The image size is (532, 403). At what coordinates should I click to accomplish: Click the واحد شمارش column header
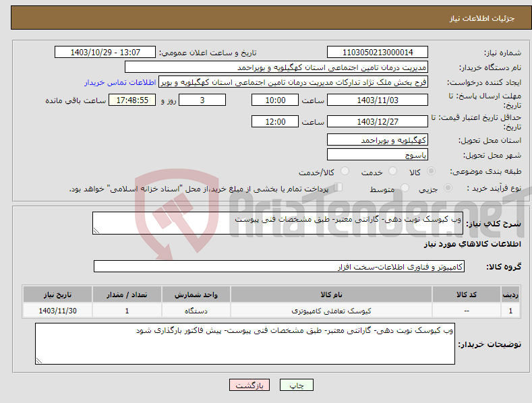tap(196, 294)
